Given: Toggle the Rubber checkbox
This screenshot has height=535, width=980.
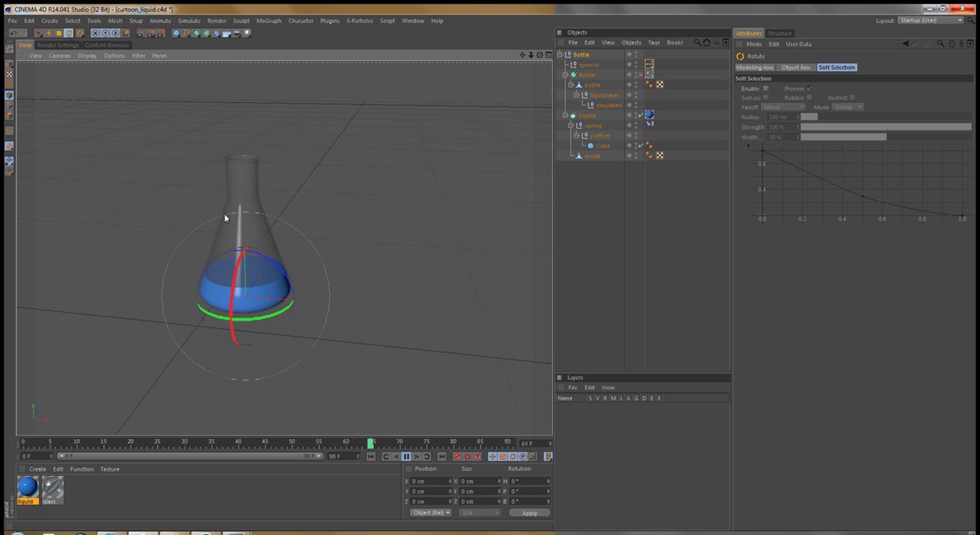Looking at the screenshot, I should coord(809,98).
